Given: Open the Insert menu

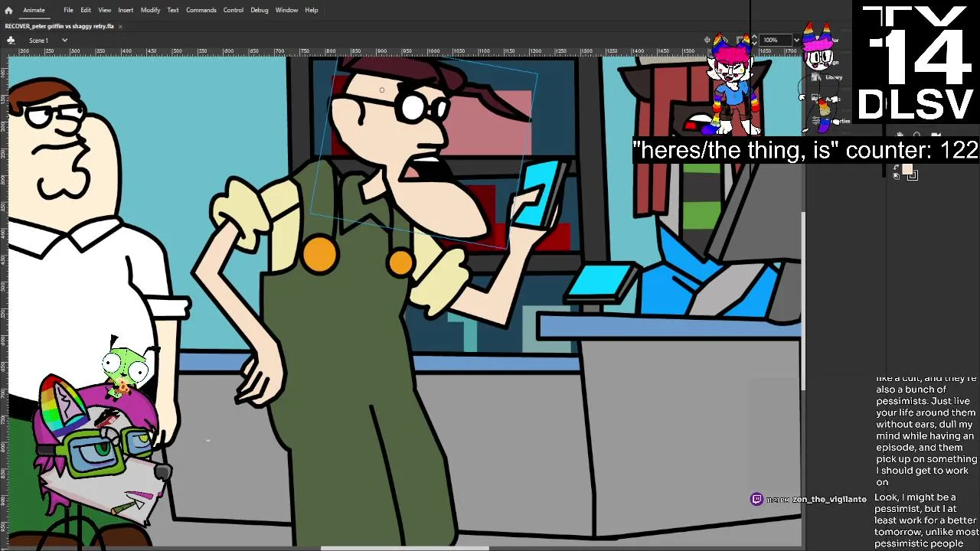Looking at the screenshot, I should [126, 10].
